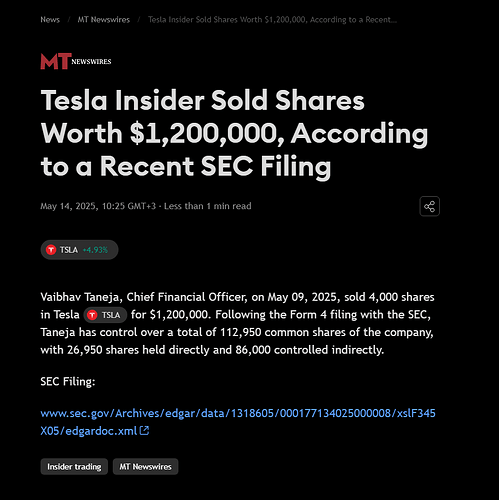Click the share icon button

[x=429, y=206]
